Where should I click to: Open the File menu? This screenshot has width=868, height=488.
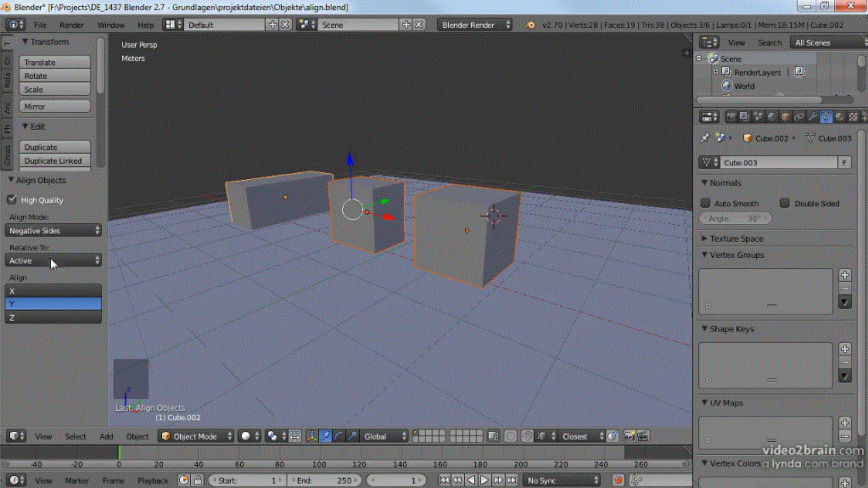point(40,25)
